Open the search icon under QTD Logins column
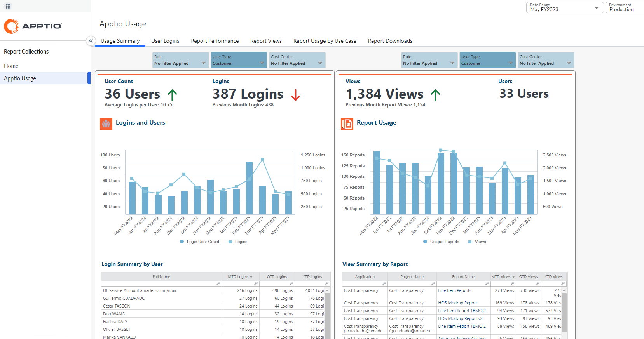Screen dimensions: 644x339 (x=291, y=284)
